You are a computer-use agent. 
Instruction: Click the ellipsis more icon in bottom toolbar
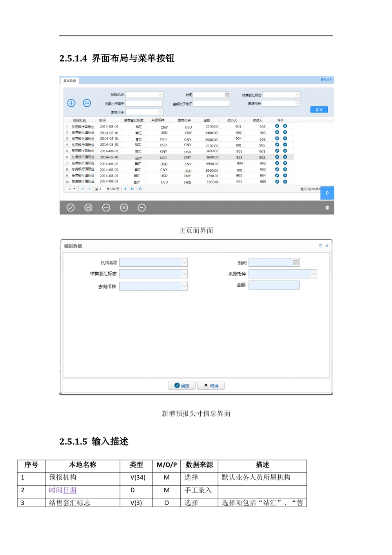(106, 208)
